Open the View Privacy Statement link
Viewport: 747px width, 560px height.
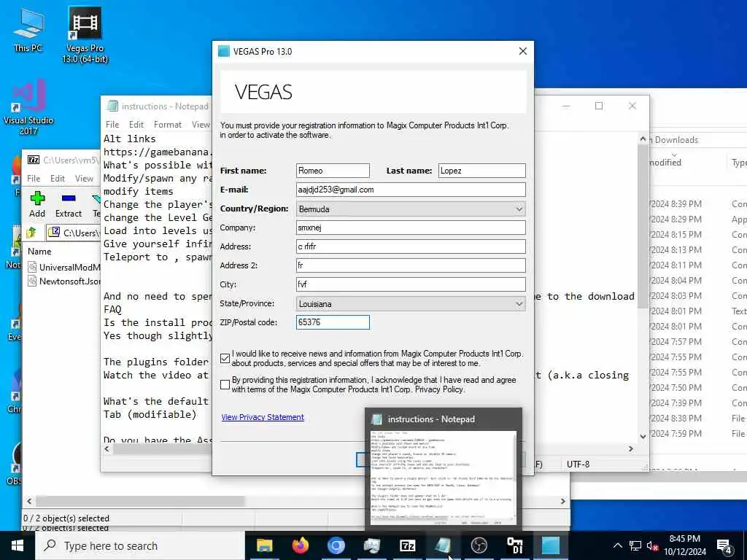(x=263, y=417)
